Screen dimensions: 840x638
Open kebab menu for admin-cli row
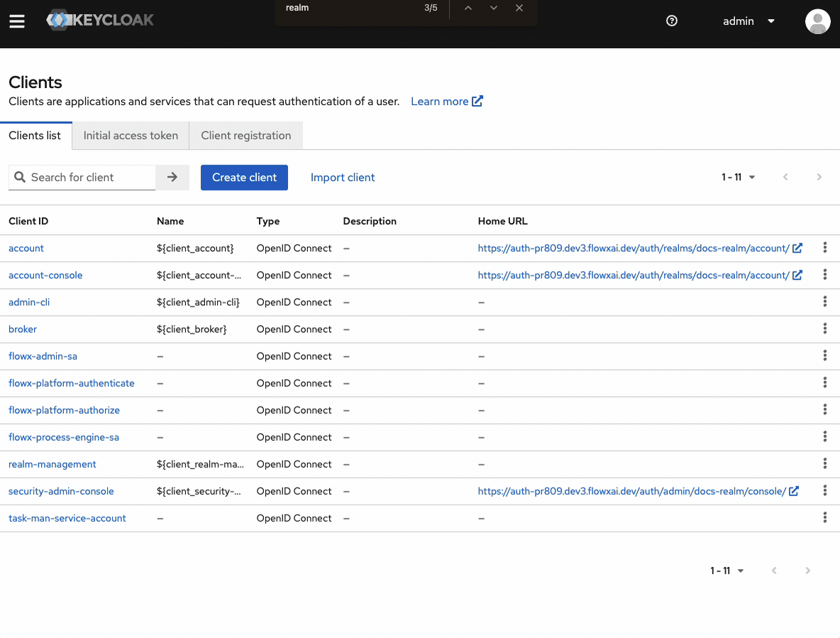click(x=825, y=302)
